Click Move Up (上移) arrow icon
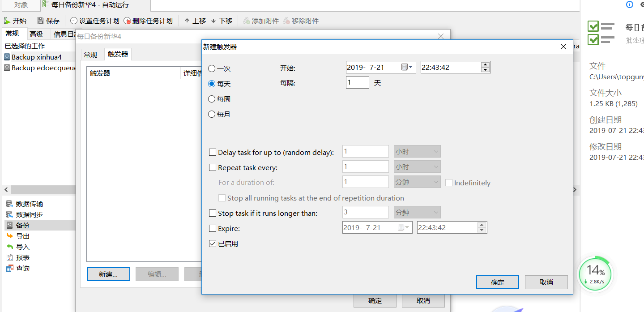 [x=187, y=21]
